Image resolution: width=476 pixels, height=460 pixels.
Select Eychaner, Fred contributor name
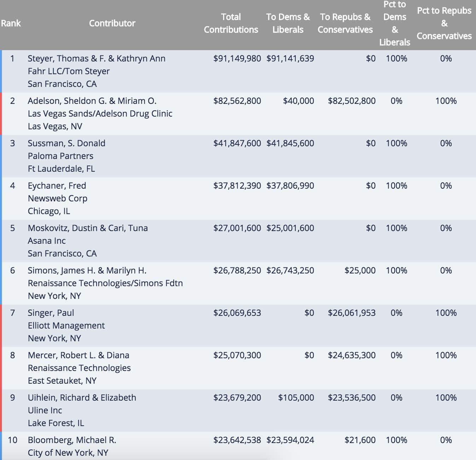click(57, 185)
